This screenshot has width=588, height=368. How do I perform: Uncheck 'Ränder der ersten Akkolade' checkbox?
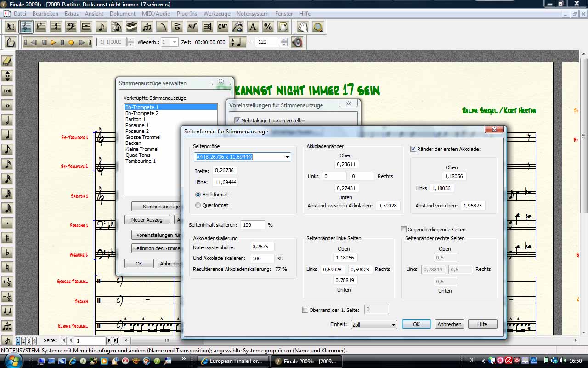pyautogui.click(x=413, y=149)
